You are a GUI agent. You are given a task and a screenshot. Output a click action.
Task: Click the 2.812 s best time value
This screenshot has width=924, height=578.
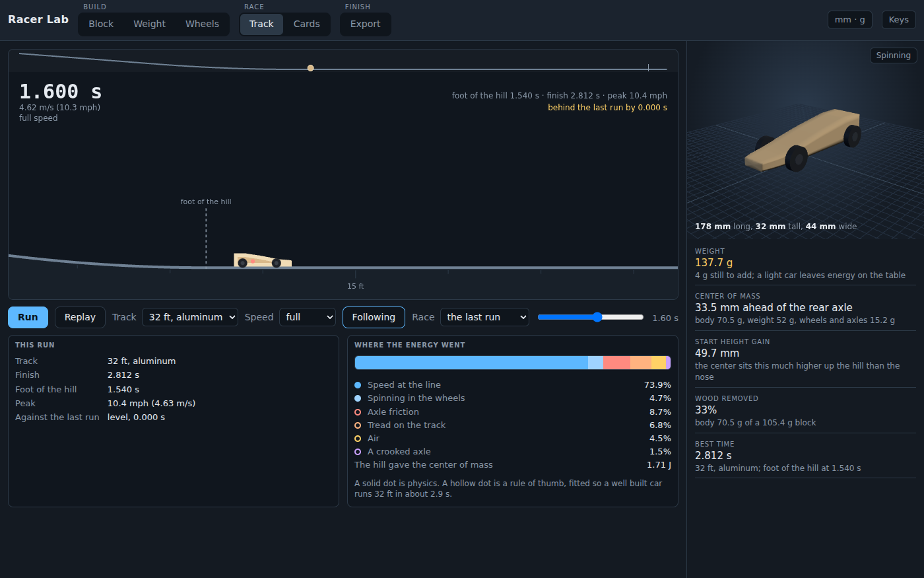pyautogui.click(x=713, y=456)
